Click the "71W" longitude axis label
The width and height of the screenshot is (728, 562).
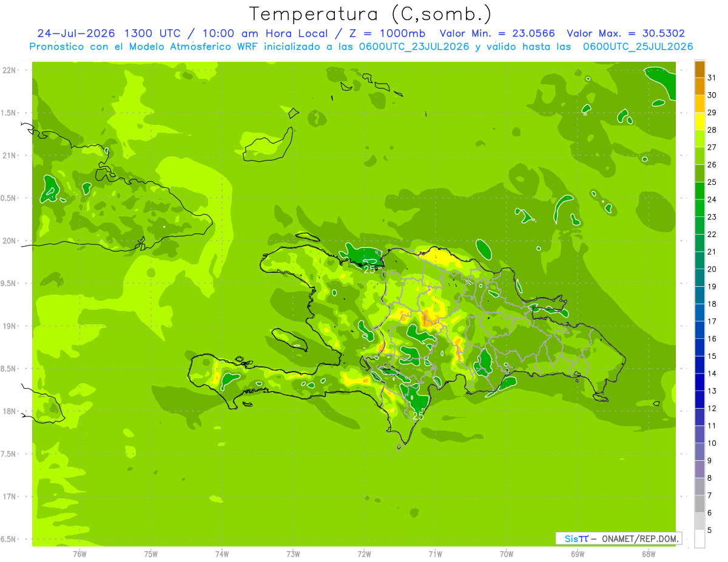pyautogui.click(x=435, y=554)
